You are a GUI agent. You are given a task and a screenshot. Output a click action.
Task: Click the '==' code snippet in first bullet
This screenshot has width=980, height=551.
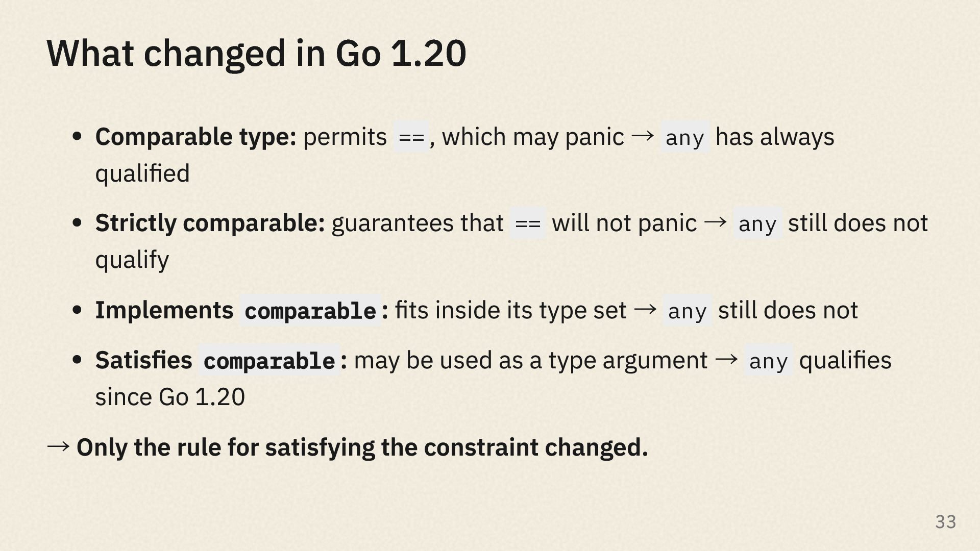[411, 137]
